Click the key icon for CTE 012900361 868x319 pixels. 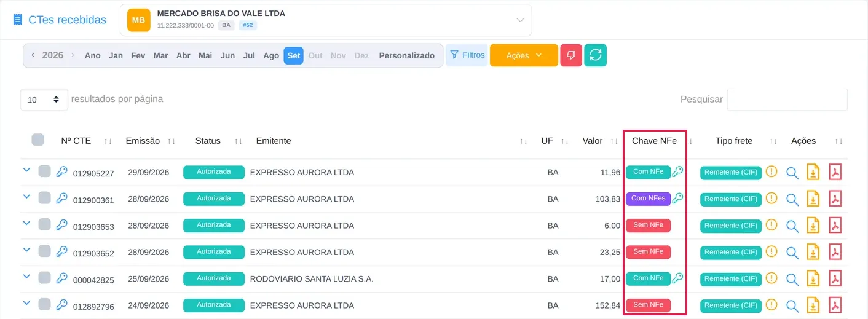click(61, 198)
